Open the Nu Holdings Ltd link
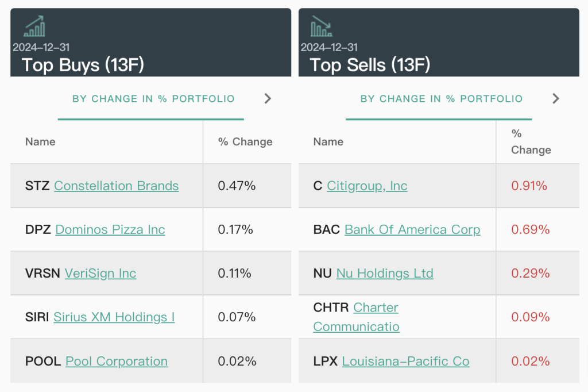 click(385, 273)
